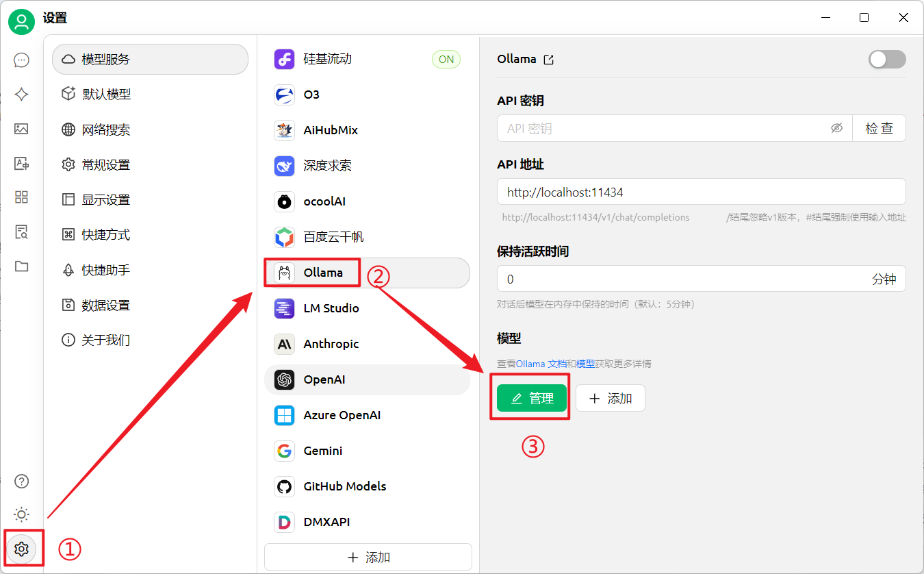Viewport: 924px width, 574px height.
Task: Open 快捷方式 settings section
Action: click(x=150, y=235)
